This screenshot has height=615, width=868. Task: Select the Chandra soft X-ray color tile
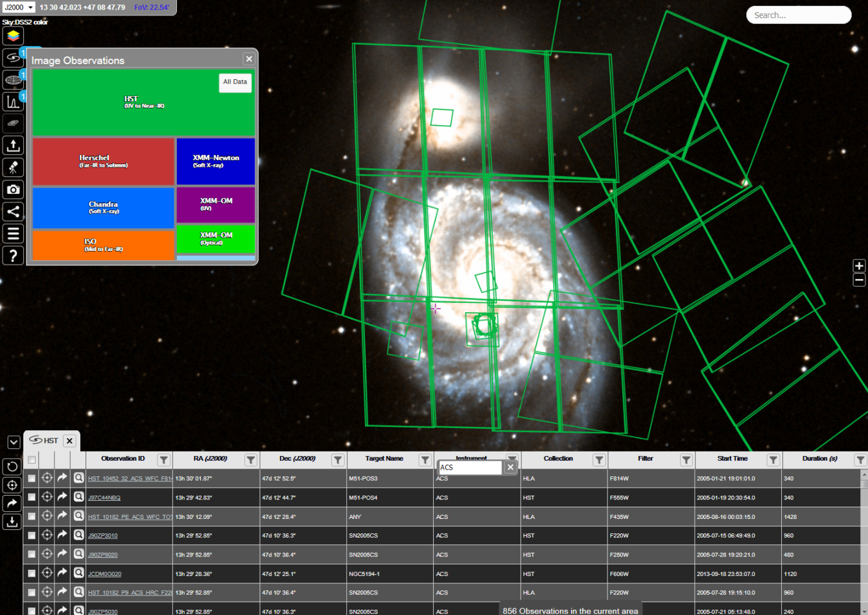click(103, 208)
